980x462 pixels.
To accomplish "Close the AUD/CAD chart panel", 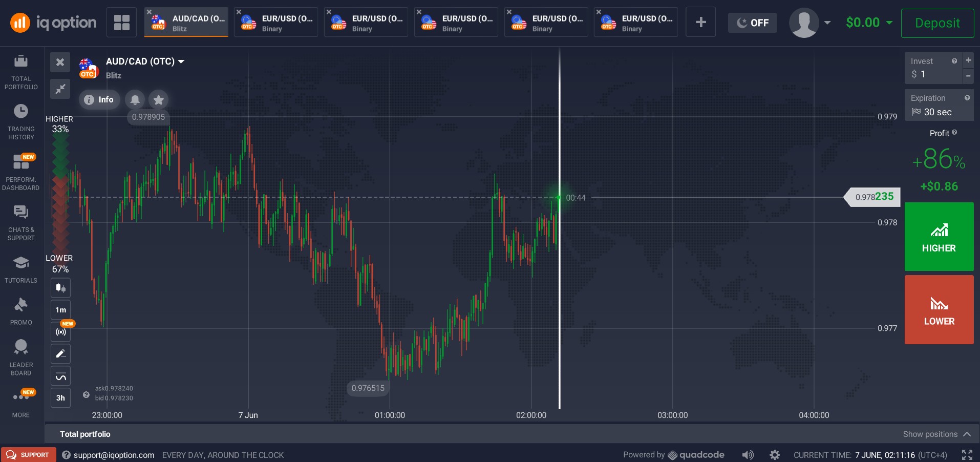I will click(x=60, y=62).
